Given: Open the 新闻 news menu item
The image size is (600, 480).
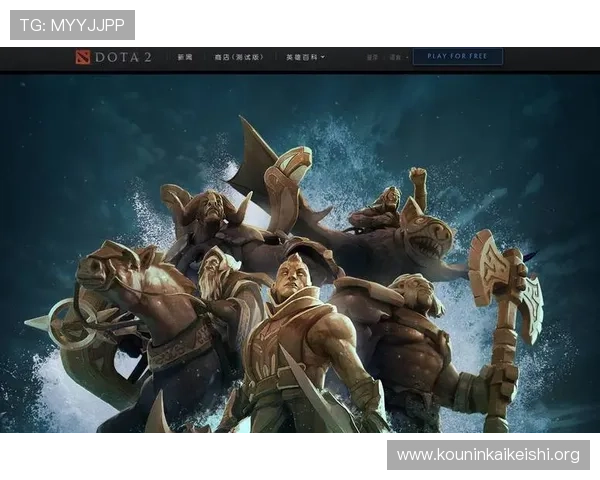Looking at the screenshot, I should tap(185, 57).
